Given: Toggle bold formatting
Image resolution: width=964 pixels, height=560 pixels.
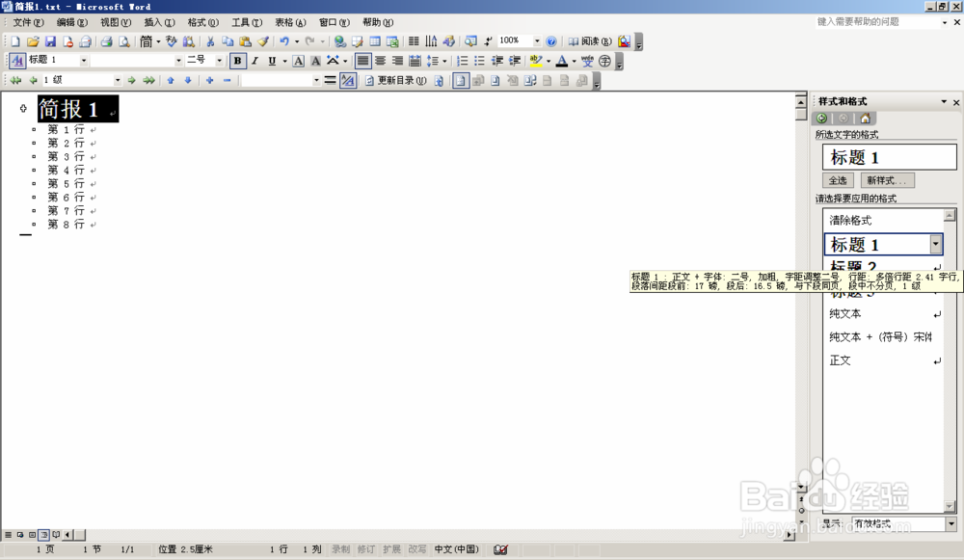Looking at the screenshot, I should 238,60.
